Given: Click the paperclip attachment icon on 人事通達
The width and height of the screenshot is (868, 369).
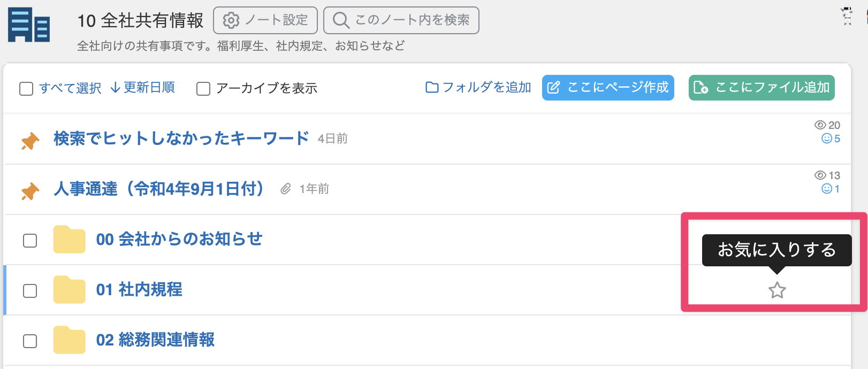Looking at the screenshot, I should tap(286, 189).
